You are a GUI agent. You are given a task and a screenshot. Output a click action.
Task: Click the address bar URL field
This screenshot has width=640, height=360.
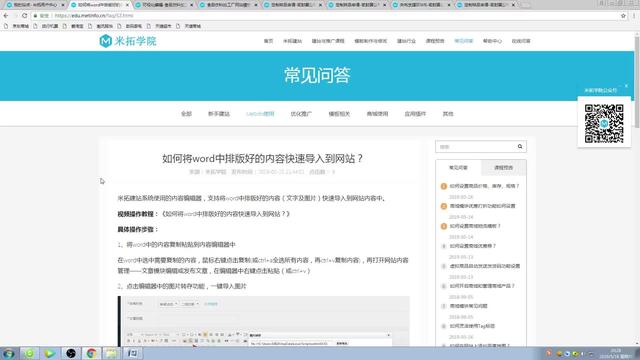[327, 16]
